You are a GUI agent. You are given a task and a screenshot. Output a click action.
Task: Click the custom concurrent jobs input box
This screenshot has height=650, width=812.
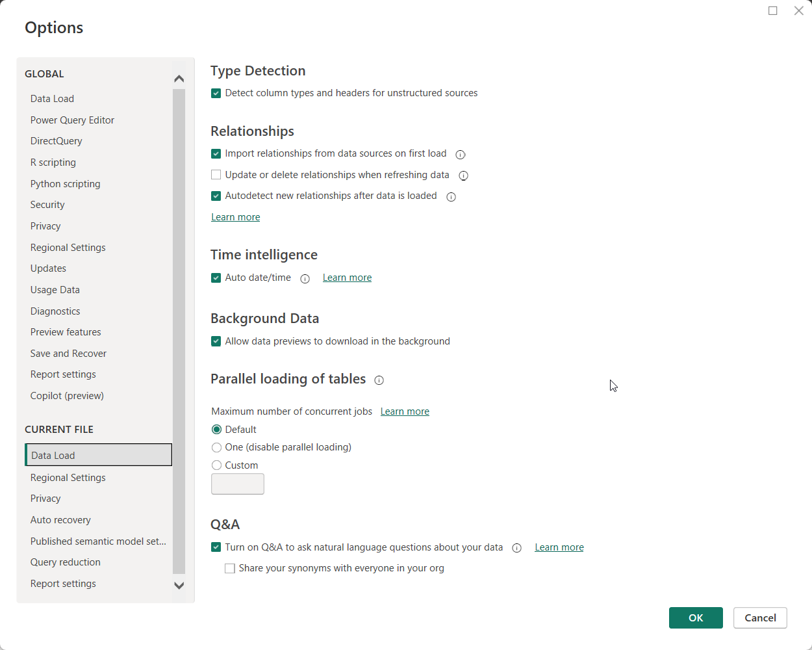click(238, 484)
